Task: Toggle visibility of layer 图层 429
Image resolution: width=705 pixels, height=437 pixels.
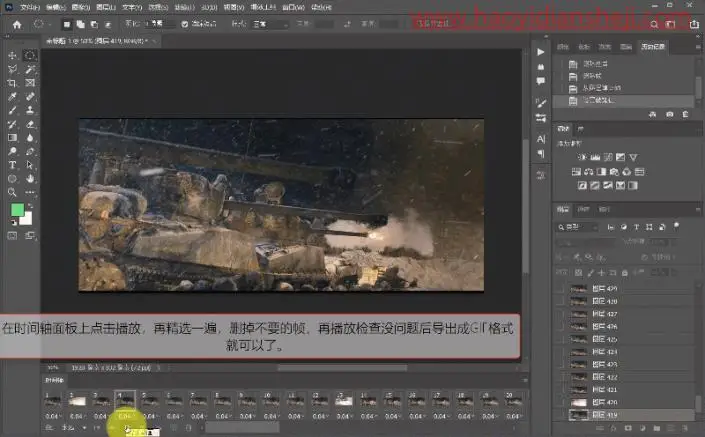Action: click(561, 289)
